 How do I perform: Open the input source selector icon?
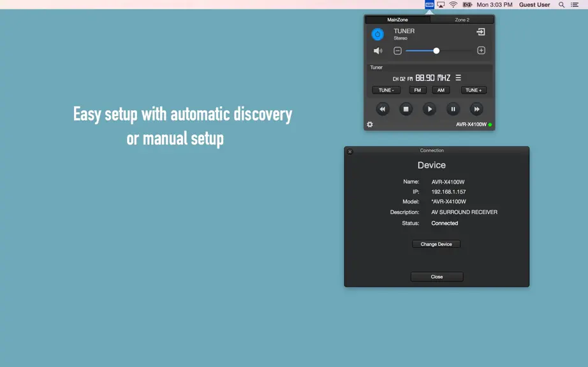tap(481, 32)
